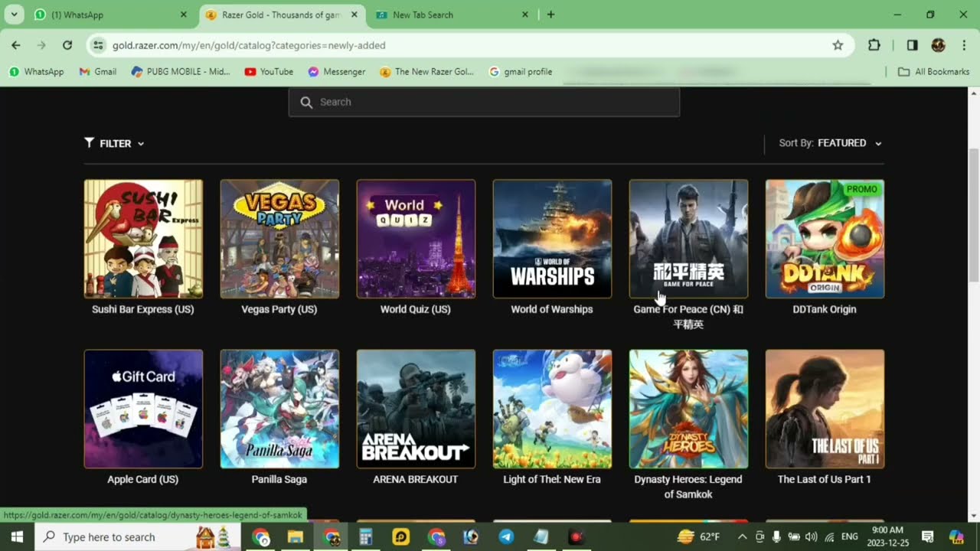980x551 pixels.
Task: Show hidden system tray icons
Action: pos(741,537)
